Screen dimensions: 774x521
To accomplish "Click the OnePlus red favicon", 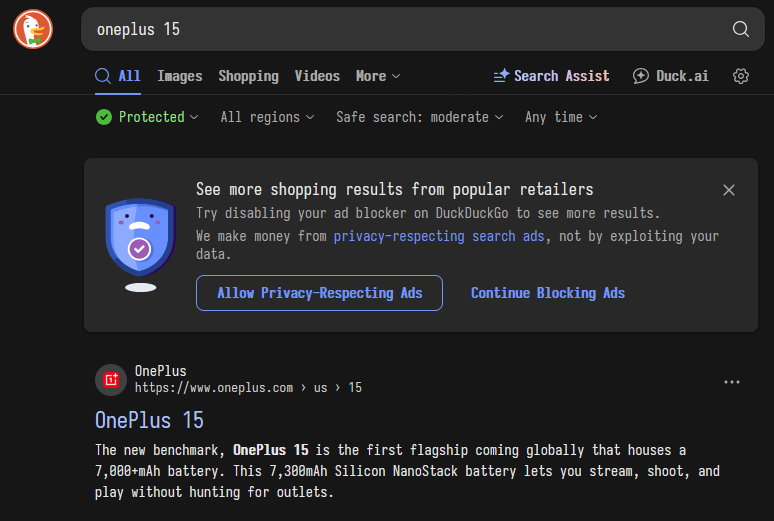I will (111, 380).
